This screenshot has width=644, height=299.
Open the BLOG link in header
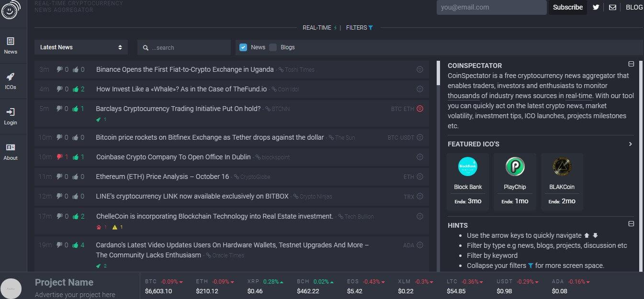(634, 7)
